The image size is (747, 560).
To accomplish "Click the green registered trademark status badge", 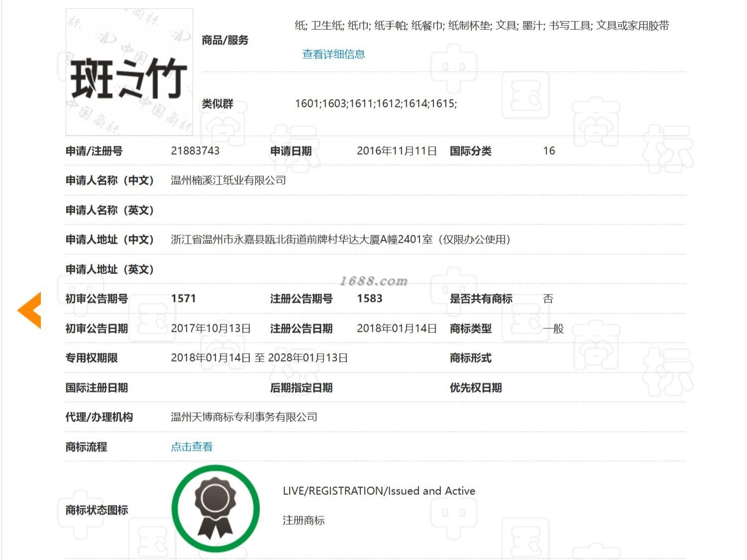I will point(215,508).
